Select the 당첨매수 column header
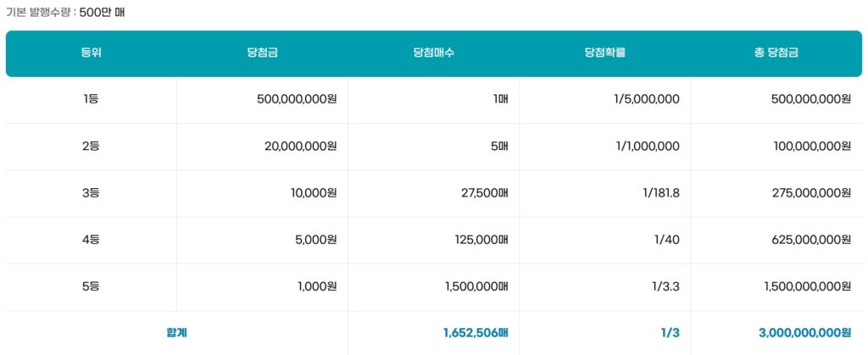This screenshot has height=355, width=868. click(x=434, y=53)
